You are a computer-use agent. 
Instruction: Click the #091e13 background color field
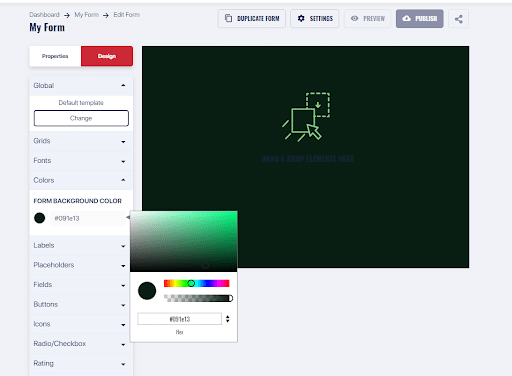(88, 218)
